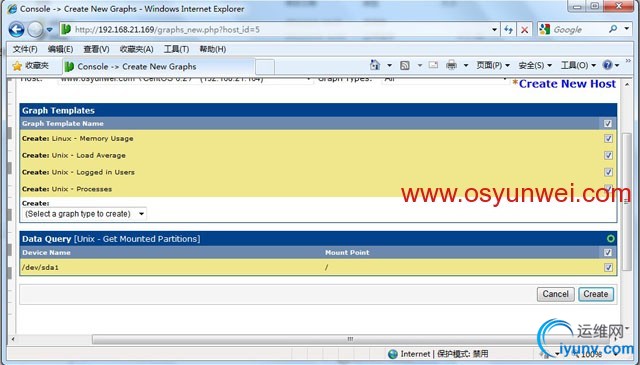Click the vertical scrollbar up arrow
The image size is (640, 365).
[627, 84]
